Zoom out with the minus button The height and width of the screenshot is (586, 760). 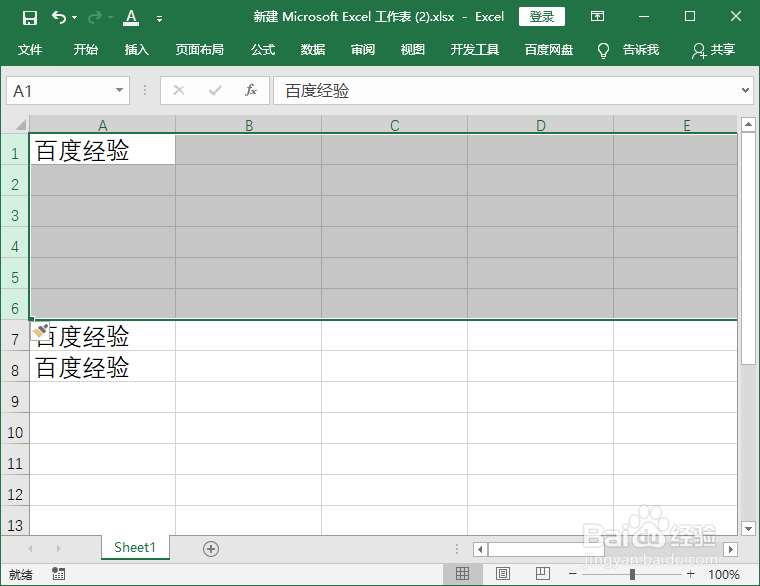tap(572, 574)
